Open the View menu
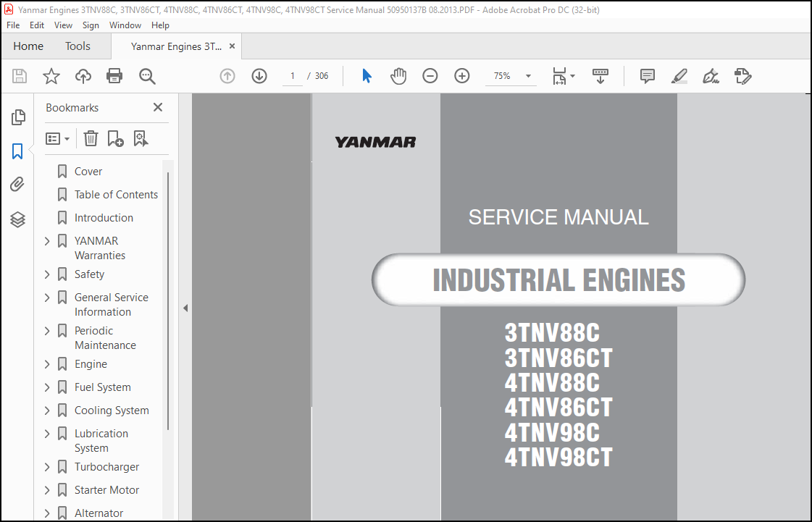This screenshot has height=522, width=812. tap(63, 25)
